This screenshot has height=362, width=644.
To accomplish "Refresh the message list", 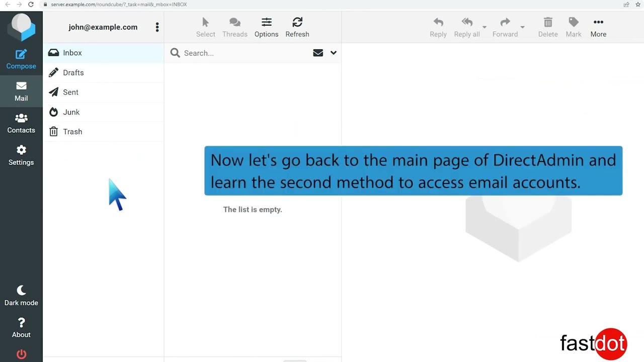I will point(297,27).
